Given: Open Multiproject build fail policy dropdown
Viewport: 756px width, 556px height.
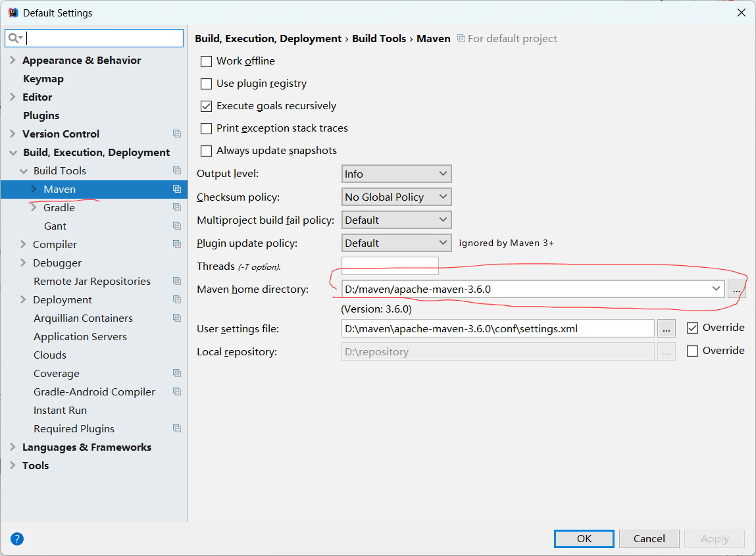Looking at the screenshot, I should pyautogui.click(x=396, y=220).
